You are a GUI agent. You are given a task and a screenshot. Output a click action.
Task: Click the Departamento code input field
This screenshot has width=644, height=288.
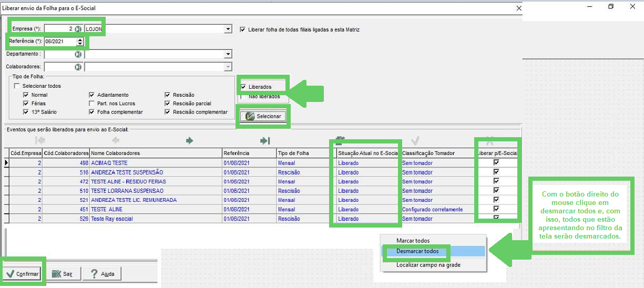point(59,54)
